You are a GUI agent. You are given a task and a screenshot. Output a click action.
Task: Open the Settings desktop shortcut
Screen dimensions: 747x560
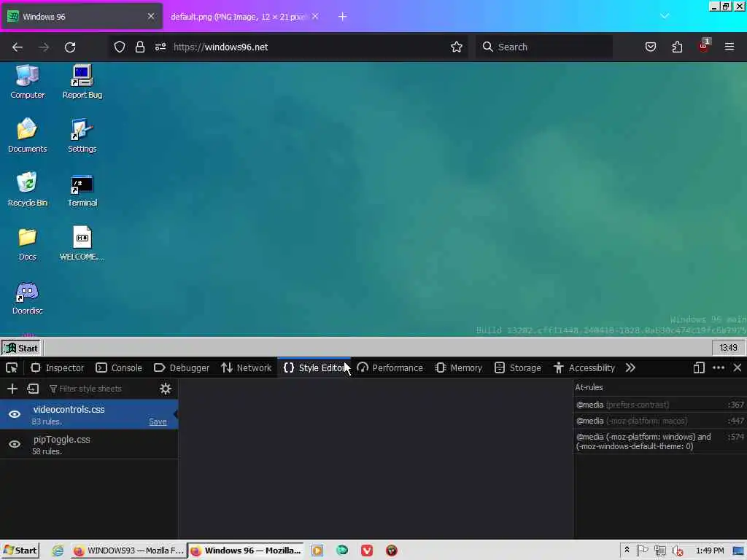[x=82, y=135]
